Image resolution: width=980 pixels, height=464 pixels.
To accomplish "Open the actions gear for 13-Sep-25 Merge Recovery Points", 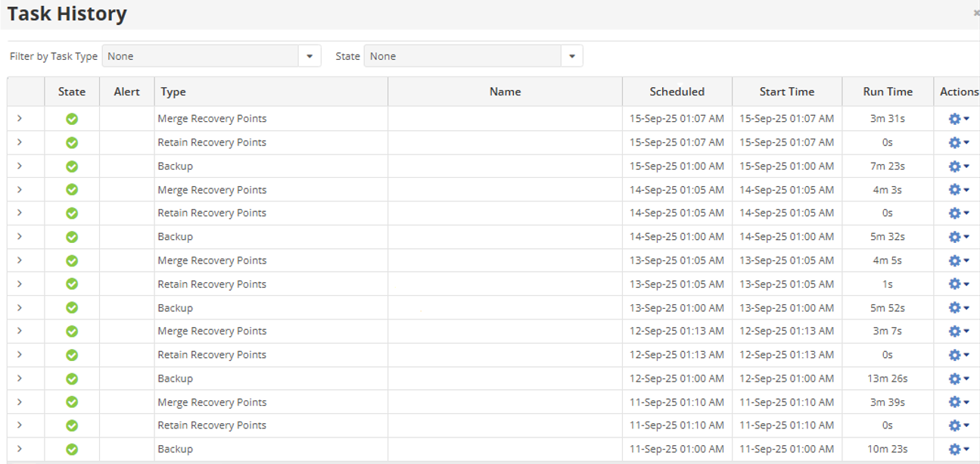I will (959, 260).
